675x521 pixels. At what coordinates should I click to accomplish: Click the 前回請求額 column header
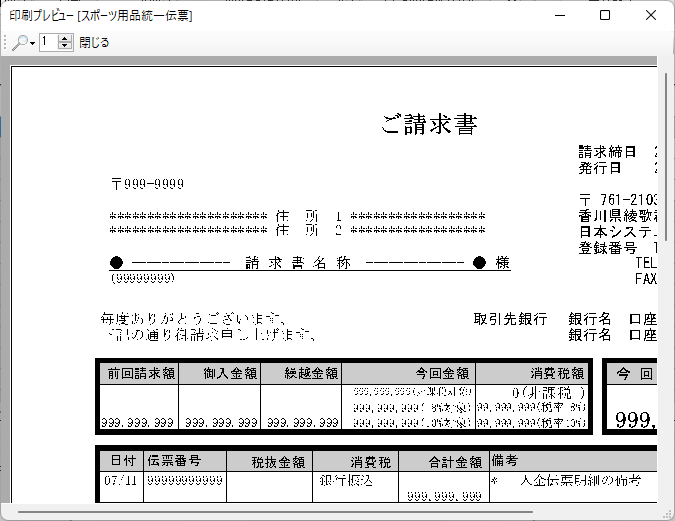(140, 373)
